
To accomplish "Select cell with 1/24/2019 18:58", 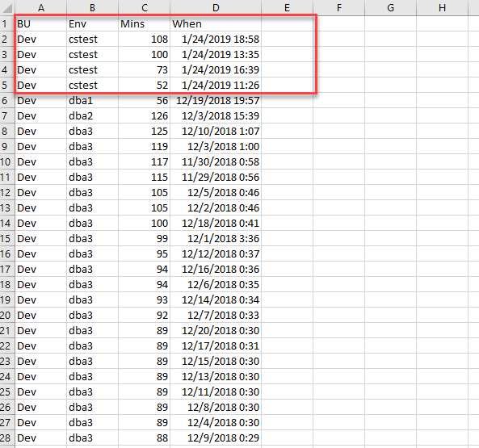I will click(x=216, y=39).
